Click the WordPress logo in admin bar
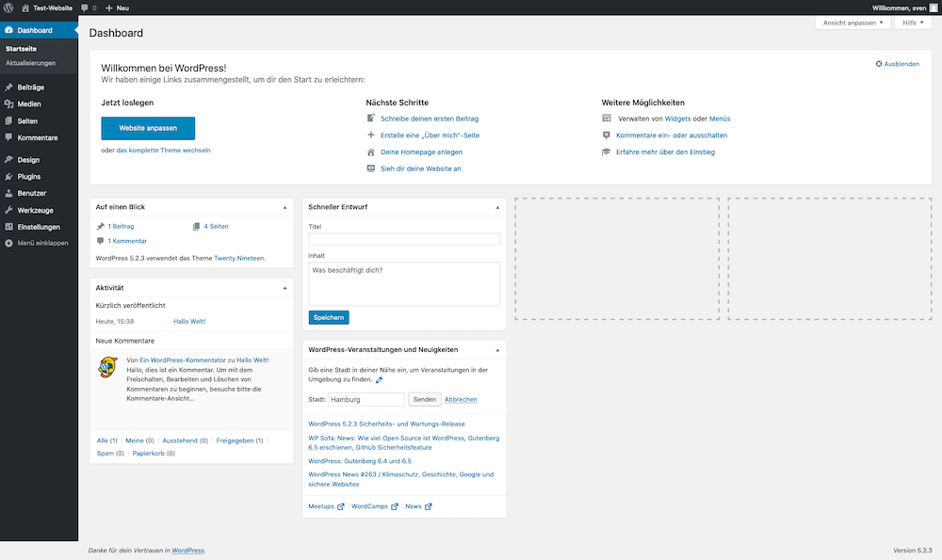942x560 pixels. (8, 8)
